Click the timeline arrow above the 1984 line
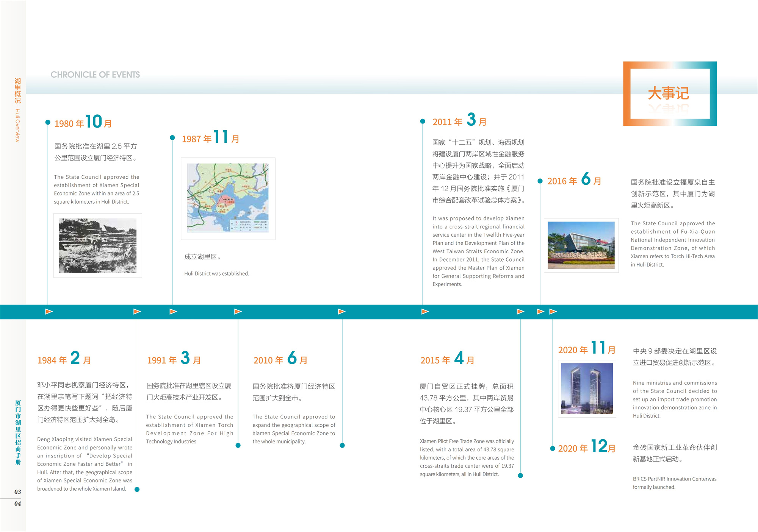Viewport: 758px width, 532px height. [137, 312]
